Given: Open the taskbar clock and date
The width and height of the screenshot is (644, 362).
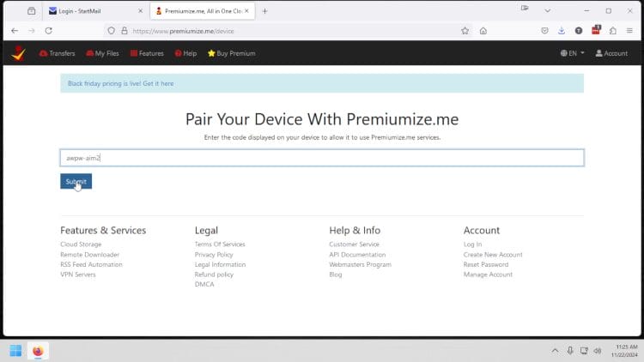Looking at the screenshot, I should (x=625, y=351).
